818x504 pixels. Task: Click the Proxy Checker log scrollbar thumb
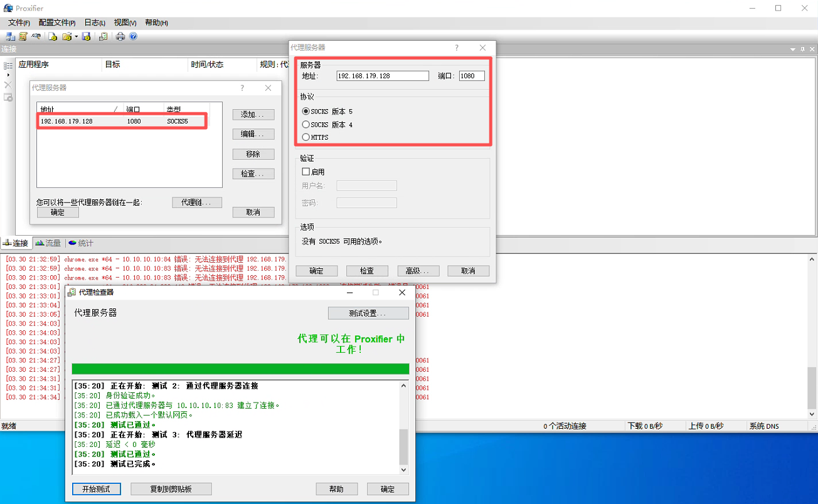(x=403, y=446)
